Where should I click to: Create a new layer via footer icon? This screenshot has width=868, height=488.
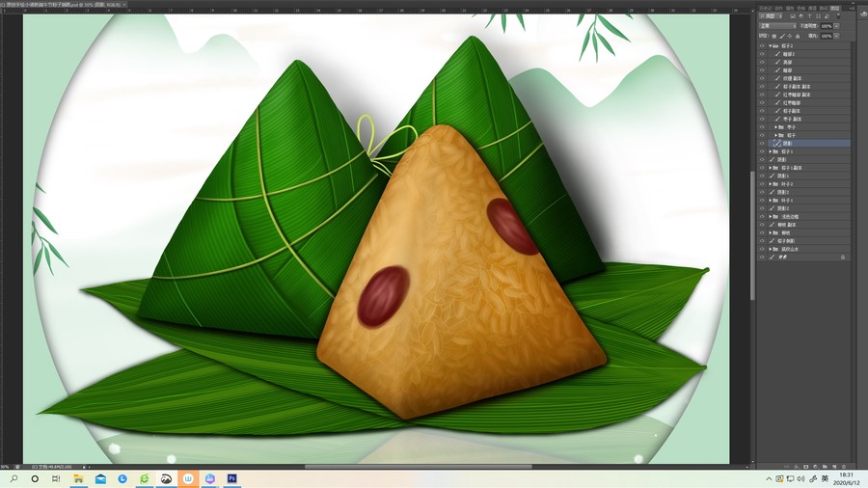tap(834, 467)
